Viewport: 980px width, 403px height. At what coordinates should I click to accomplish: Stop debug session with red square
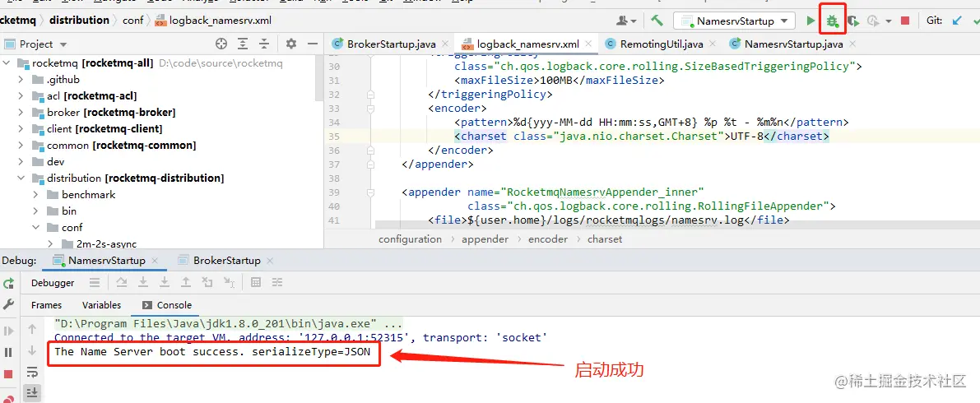tap(9, 373)
